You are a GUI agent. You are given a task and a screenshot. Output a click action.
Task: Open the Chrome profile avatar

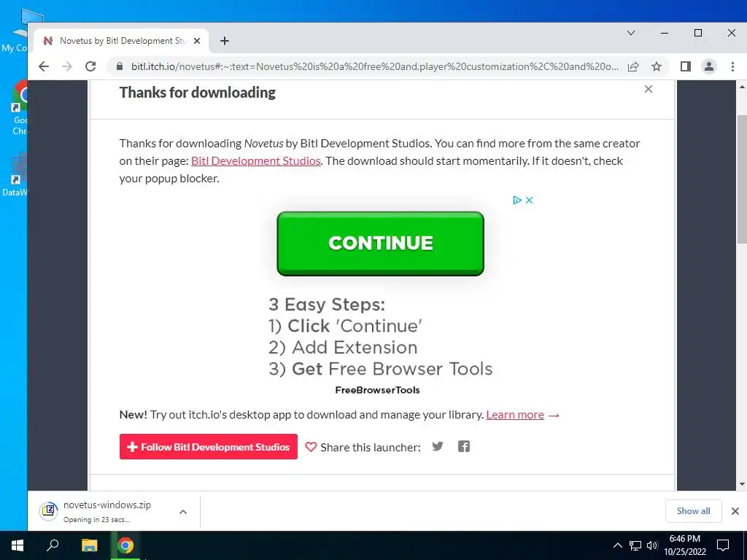tap(709, 66)
